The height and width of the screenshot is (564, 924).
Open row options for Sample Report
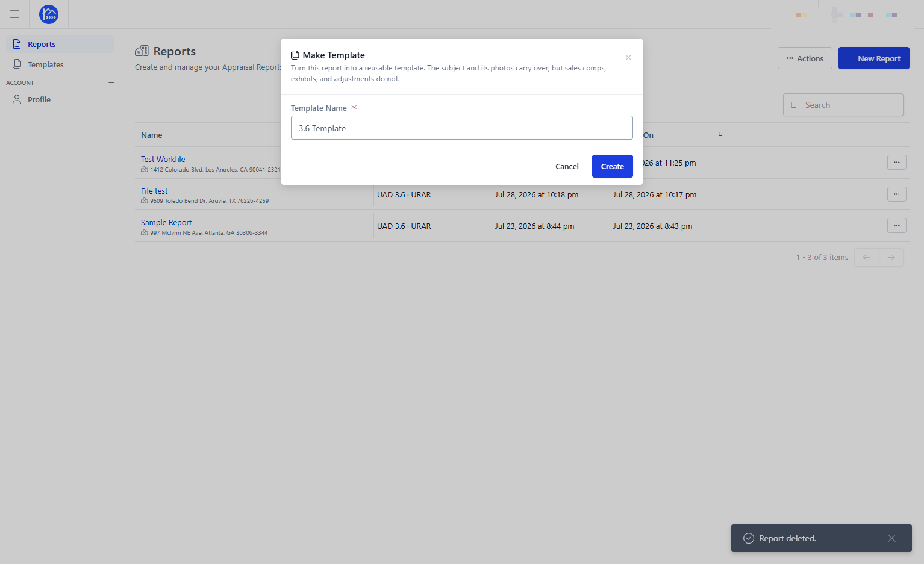pyautogui.click(x=897, y=226)
